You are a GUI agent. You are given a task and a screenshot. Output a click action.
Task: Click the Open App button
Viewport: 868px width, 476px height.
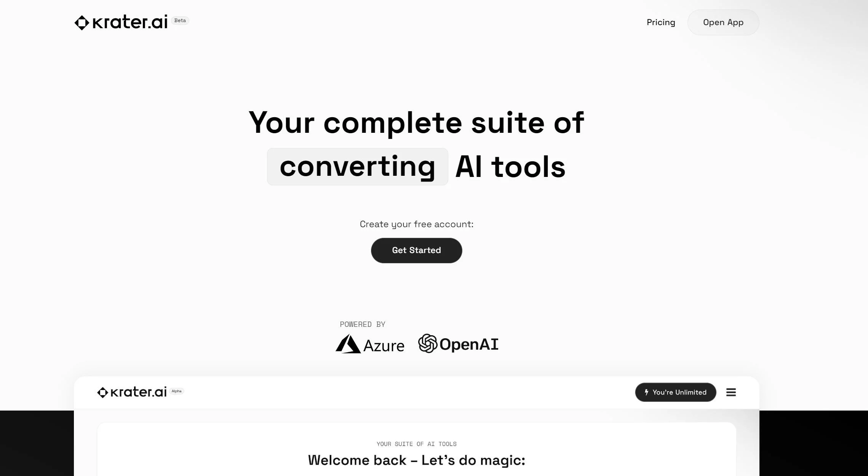coord(723,22)
